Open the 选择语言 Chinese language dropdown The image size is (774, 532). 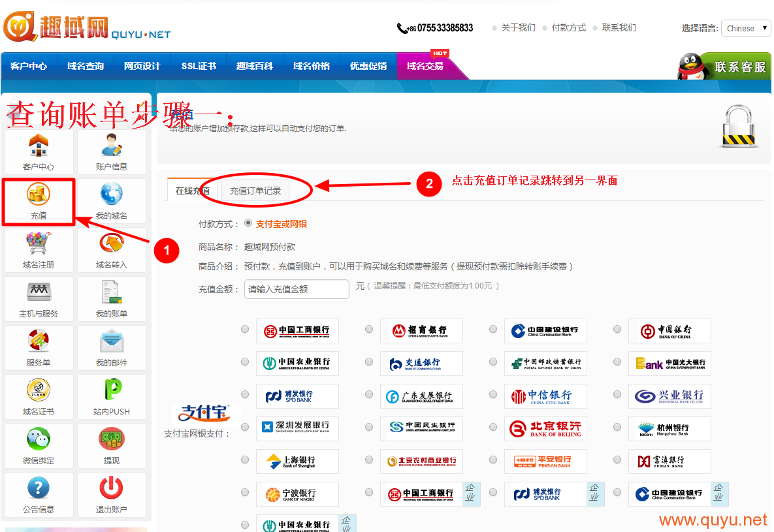tap(746, 28)
